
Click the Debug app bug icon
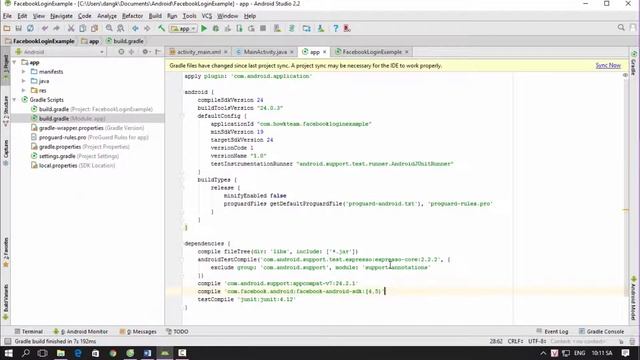point(216,29)
